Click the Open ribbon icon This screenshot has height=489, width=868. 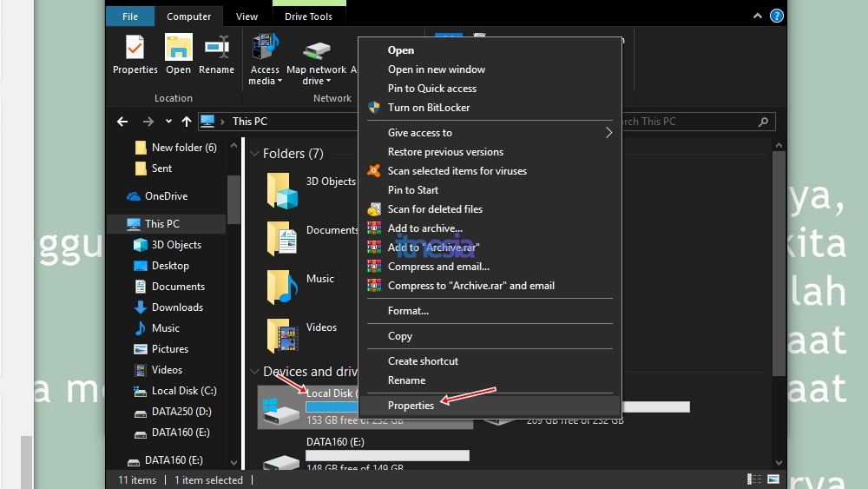point(178,54)
